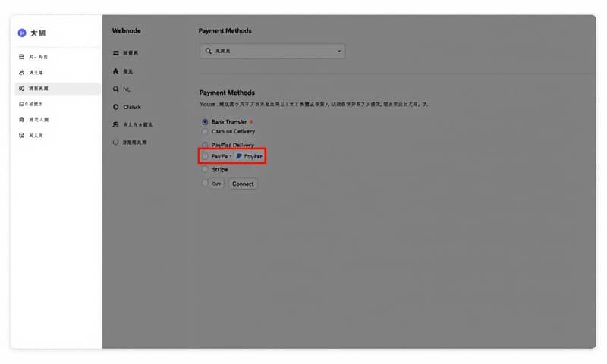This screenshot has width=607, height=364.
Task: Expand the dropdown arrow of the Payment Methods search box
Action: click(x=339, y=51)
